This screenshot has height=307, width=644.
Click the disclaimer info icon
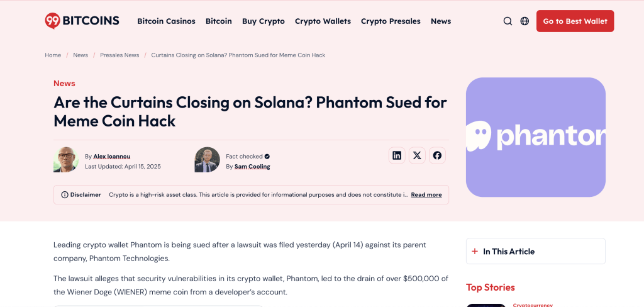click(65, 195)
